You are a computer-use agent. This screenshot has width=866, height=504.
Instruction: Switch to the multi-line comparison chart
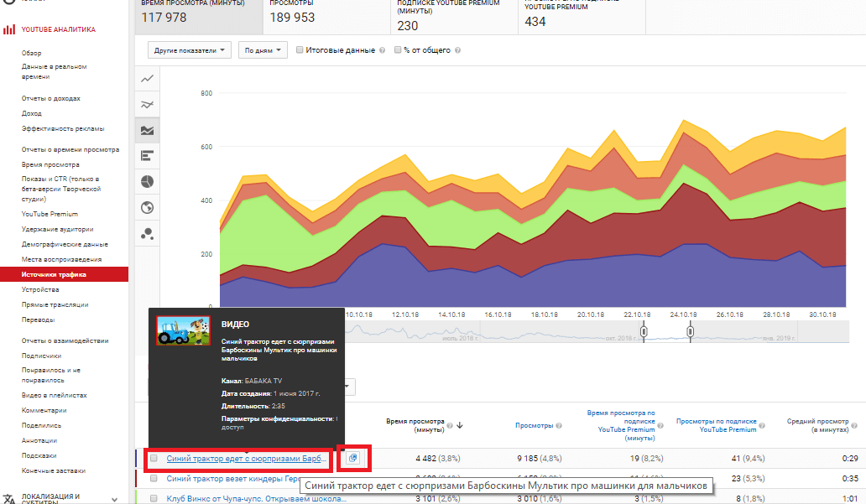[147, 104]
